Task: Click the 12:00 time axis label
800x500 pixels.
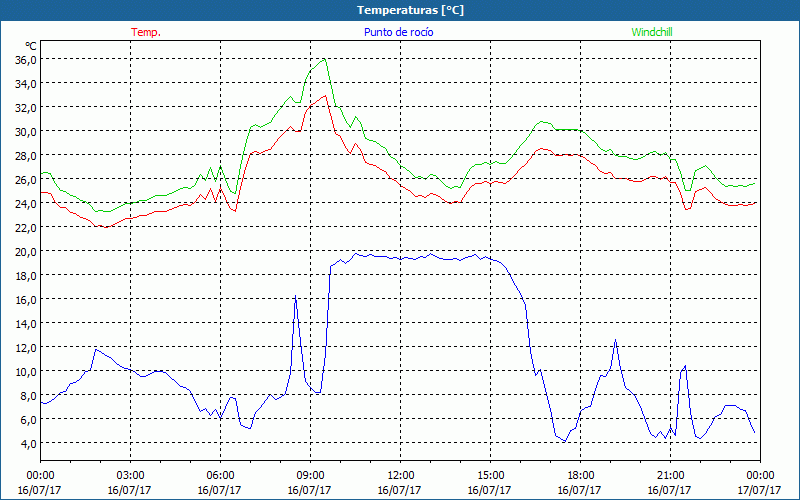Action: [401, 475]
